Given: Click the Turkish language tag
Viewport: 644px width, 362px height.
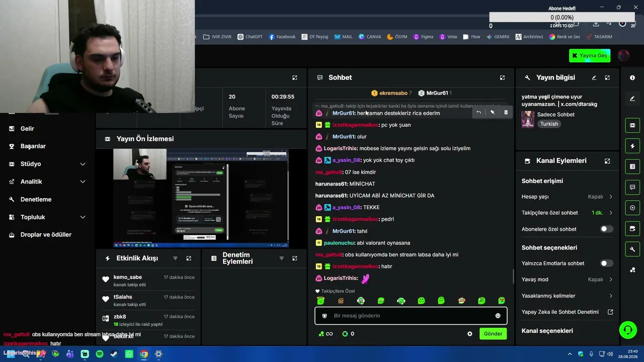Looking at the screenshot, I should [x=549, y=124].
